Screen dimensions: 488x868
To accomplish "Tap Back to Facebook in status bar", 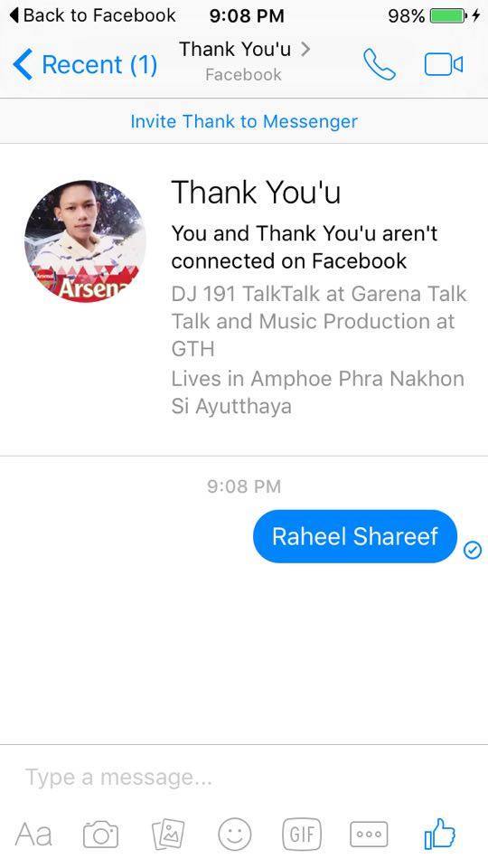I will pos(93,15).
